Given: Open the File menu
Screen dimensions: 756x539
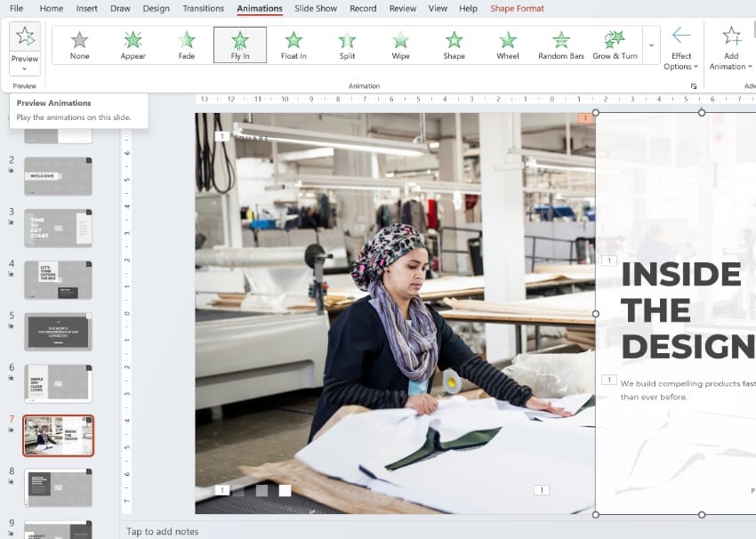Looking at the screenshot, I should pos(16,9).
